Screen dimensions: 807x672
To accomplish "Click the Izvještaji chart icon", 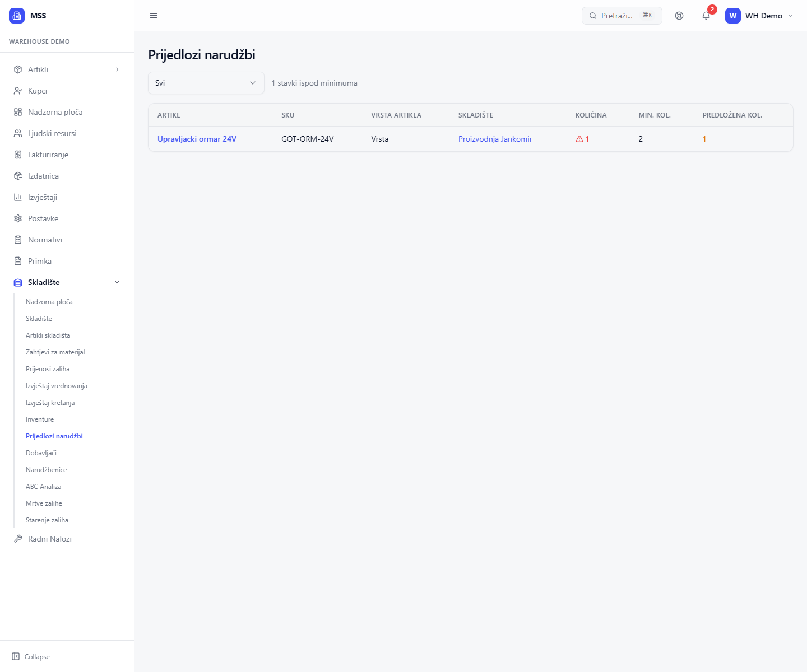I will tap(18, 197).
